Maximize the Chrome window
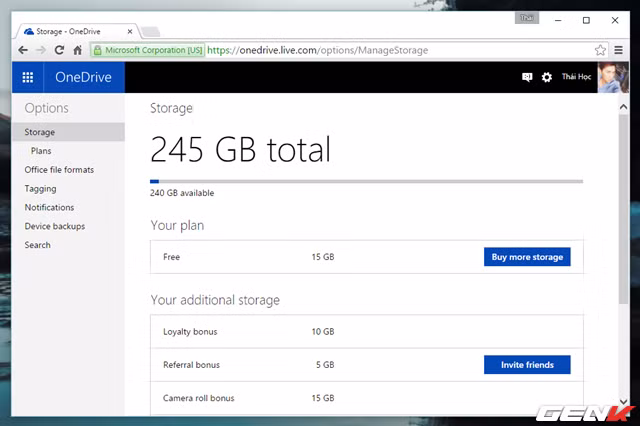 click(586, 20)
